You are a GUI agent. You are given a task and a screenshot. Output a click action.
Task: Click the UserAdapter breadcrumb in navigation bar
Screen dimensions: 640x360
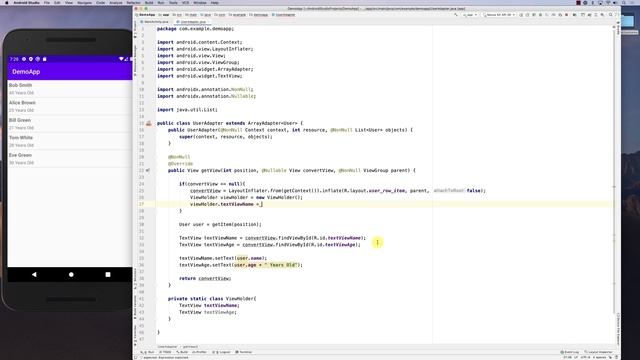284,15
